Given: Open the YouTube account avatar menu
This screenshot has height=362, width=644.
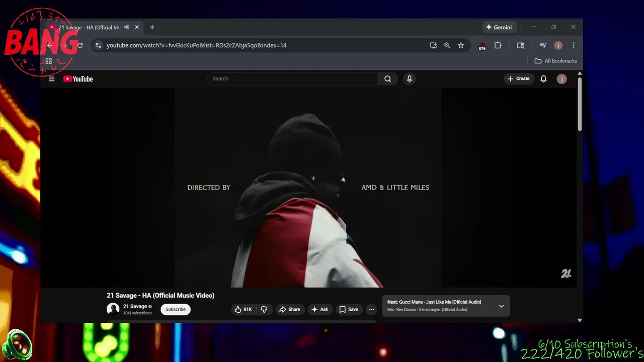Looking at the screenshot, I should [561, 79].
